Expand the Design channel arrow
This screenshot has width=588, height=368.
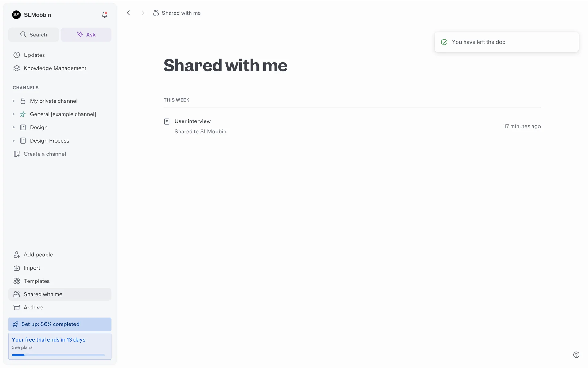(x=13, y=127)
